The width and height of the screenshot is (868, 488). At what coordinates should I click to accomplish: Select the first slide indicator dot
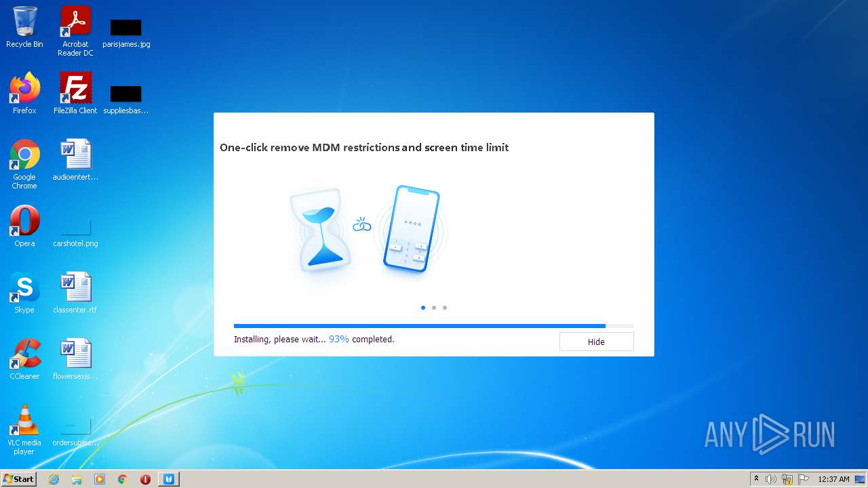click(423, 308)
